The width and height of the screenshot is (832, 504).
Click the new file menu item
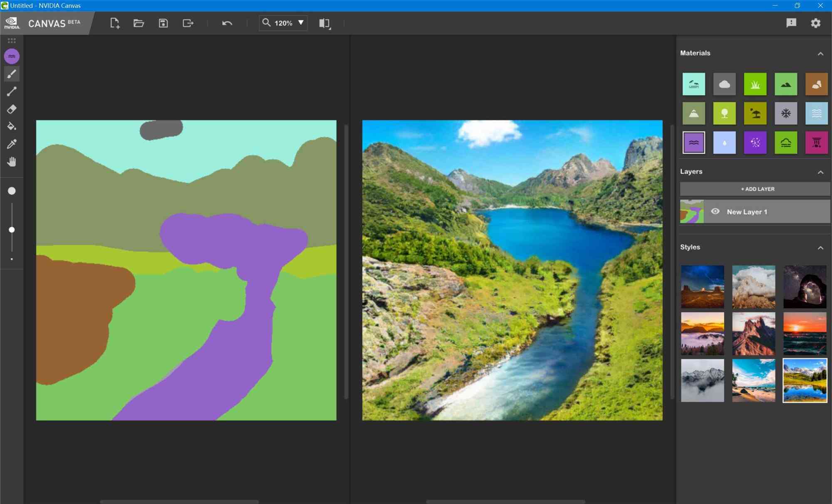coord(115,22)
